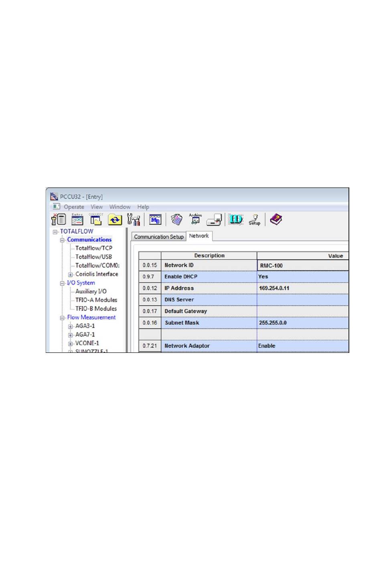Select Coriolis Interface tree item

point(97,274)
